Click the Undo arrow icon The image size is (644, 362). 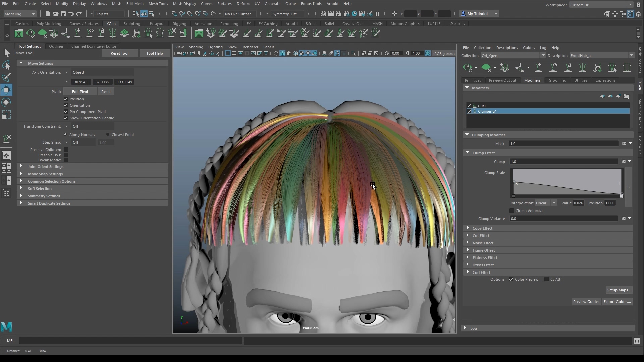click(71, 14)
